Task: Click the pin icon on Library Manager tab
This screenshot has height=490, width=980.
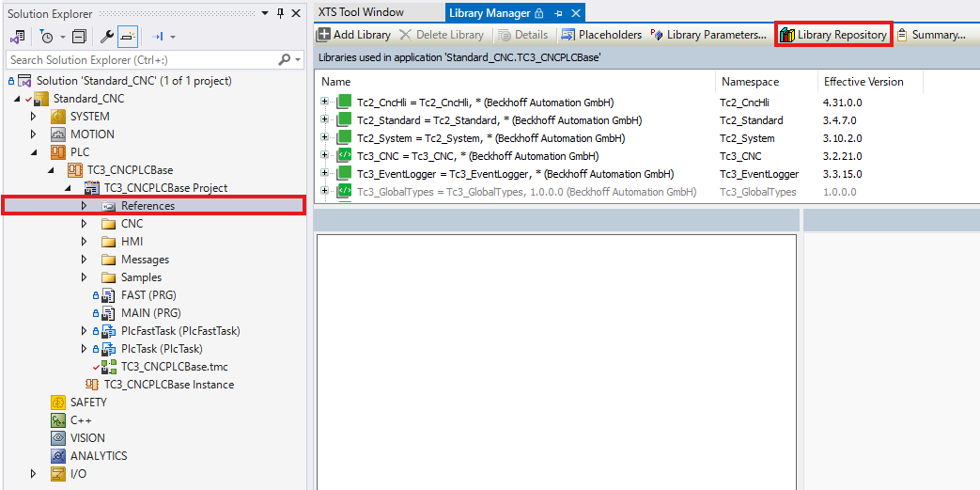Action: point(558,13)
